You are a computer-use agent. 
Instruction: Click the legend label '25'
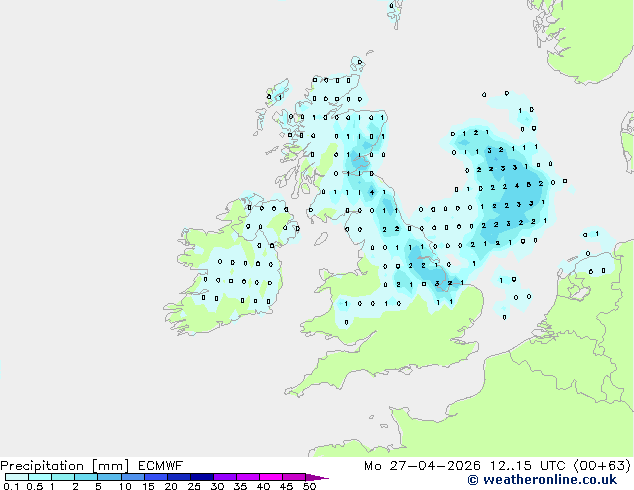click(194, 486)
